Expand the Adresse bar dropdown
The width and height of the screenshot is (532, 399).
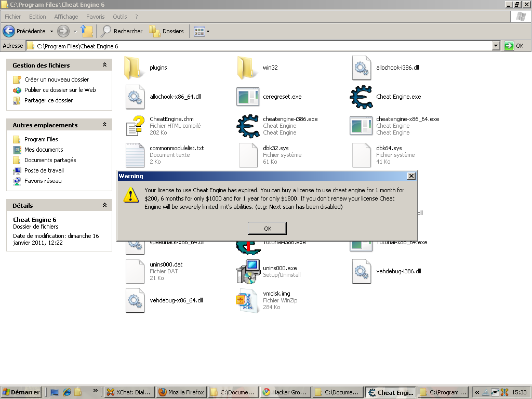point(496,46)
